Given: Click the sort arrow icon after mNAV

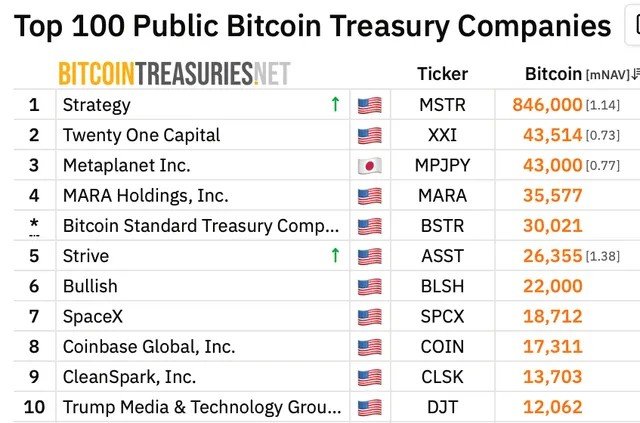Looking at the screenshot, I should pyautogui.click(x=636, y=74).
